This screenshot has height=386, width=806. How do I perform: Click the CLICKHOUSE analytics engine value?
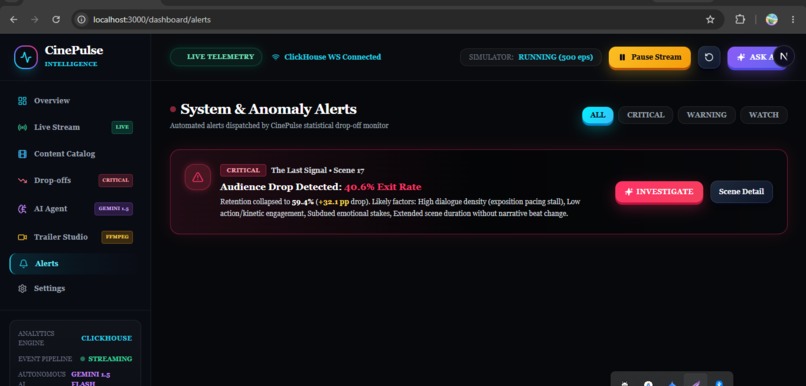click(x=106, y=338)
